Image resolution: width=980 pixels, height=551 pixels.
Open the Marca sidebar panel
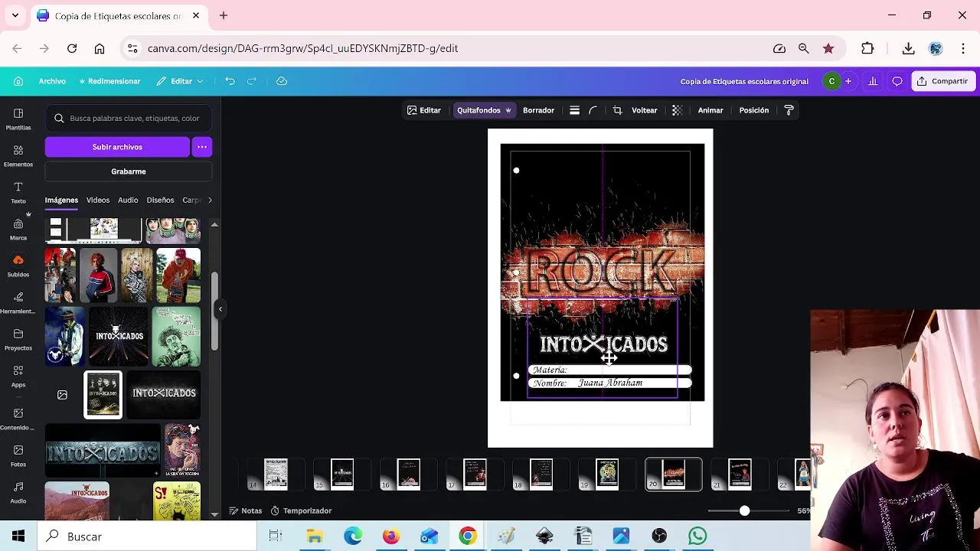(18, 229)
